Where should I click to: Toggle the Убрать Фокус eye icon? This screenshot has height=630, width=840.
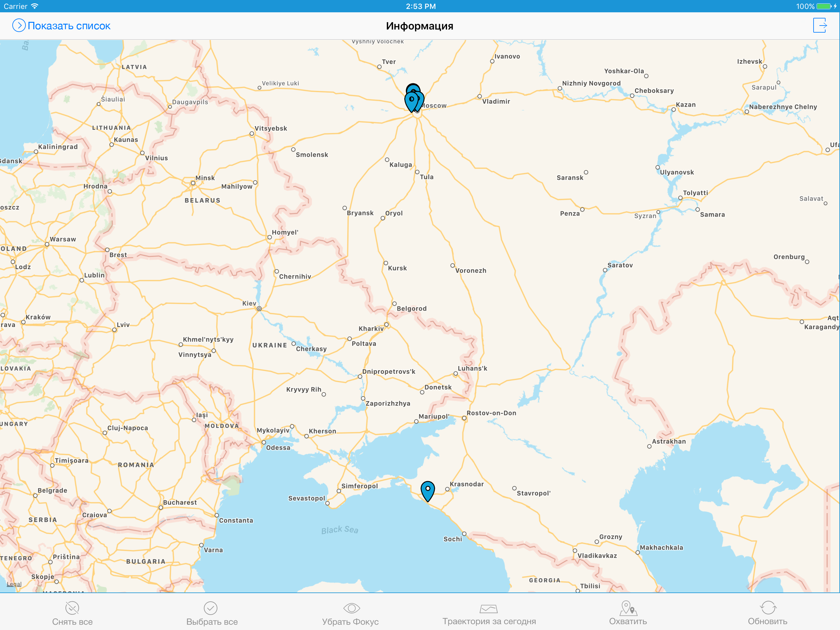click(351, 608)
